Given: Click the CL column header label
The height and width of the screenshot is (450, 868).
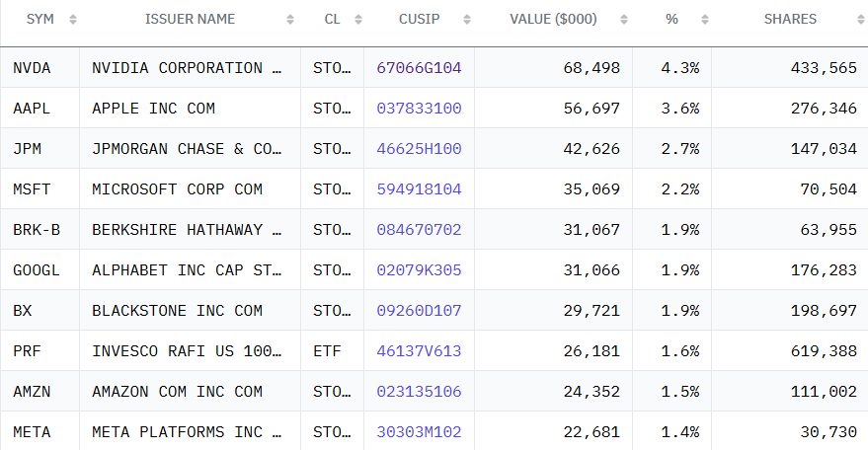Looking at the screenshot, I should click(332, 19).
